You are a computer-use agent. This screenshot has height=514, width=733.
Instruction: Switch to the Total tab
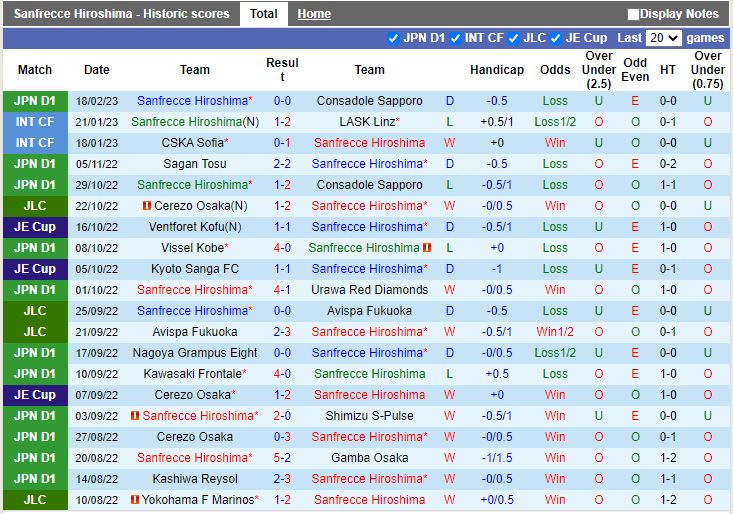pyautogui.click(x=264, y=14)
